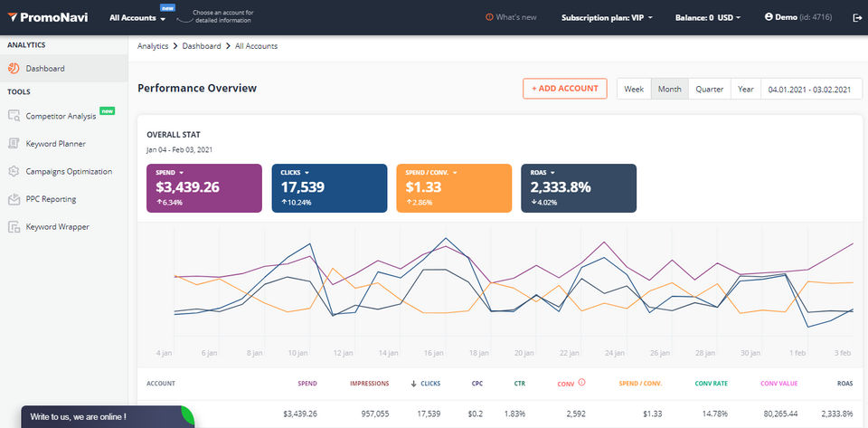Open the Dashboard sidebar icon

pos(14,68)
